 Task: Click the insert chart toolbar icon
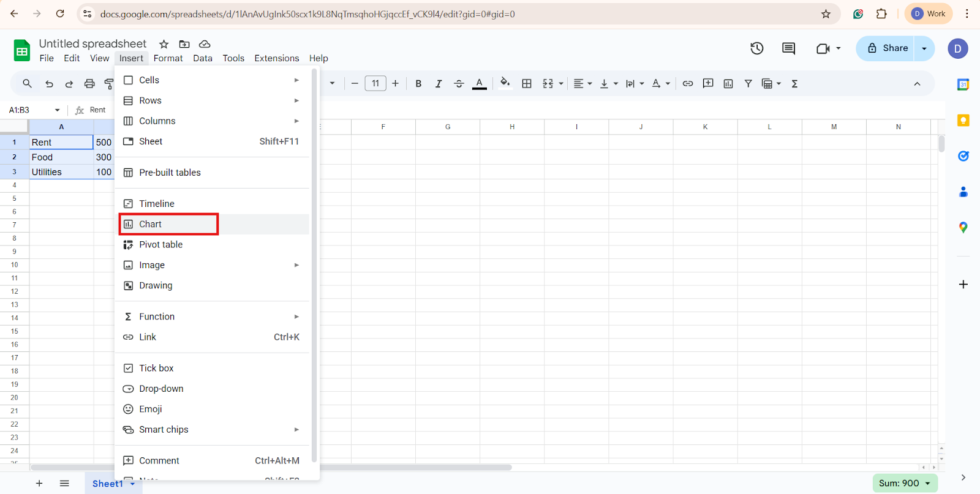pos(728,84)
